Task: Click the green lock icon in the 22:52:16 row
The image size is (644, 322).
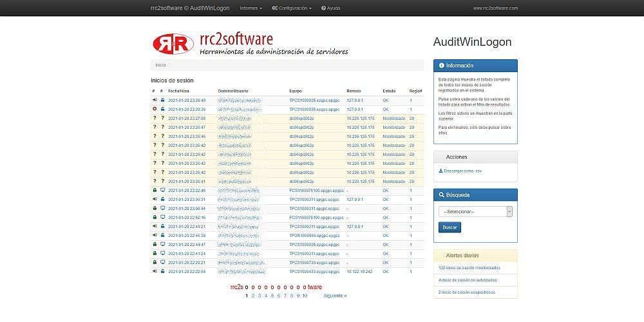Action: [x=155, y=217]
